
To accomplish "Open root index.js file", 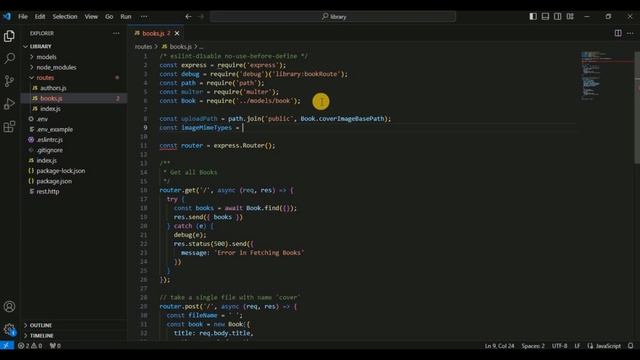I will click(x=46, y=160).
